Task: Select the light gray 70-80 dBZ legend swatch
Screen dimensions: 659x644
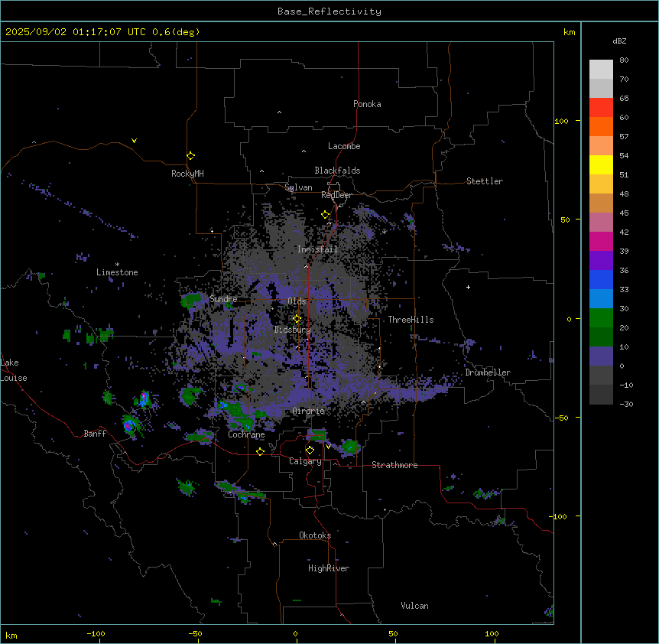Action: (601, 69)
